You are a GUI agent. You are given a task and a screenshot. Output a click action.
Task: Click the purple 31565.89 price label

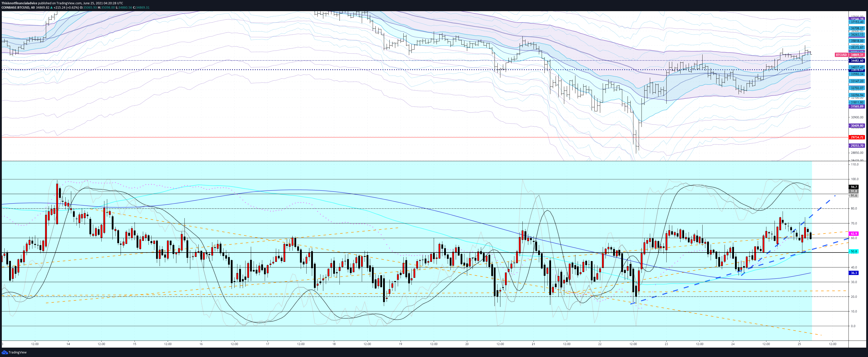(x=857, y=106)
